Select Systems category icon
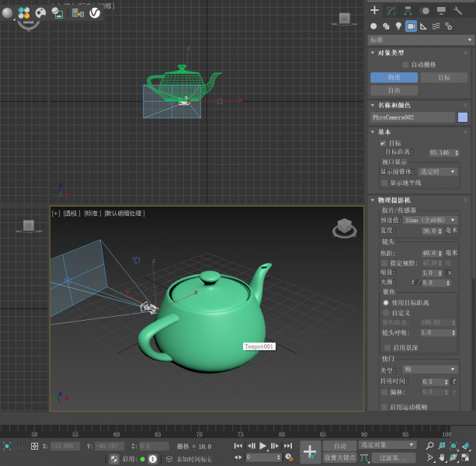The image size is (476, 466). [448, 26]
